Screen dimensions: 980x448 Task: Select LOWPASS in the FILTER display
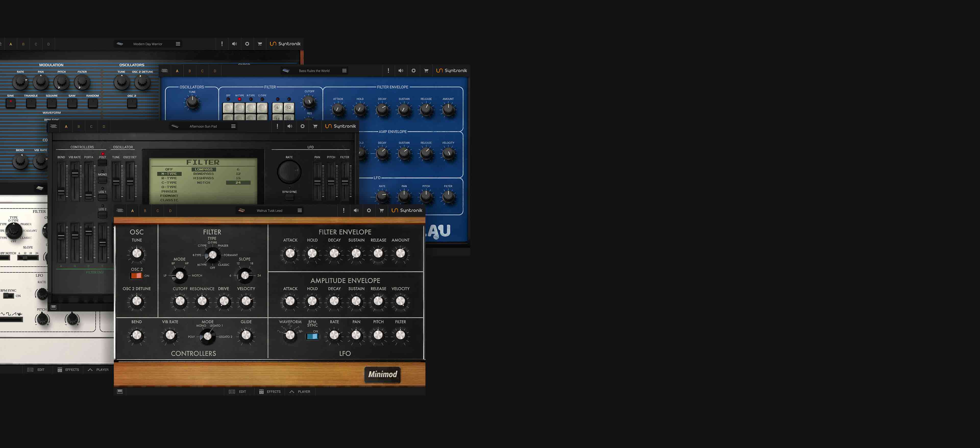(204, 169)
